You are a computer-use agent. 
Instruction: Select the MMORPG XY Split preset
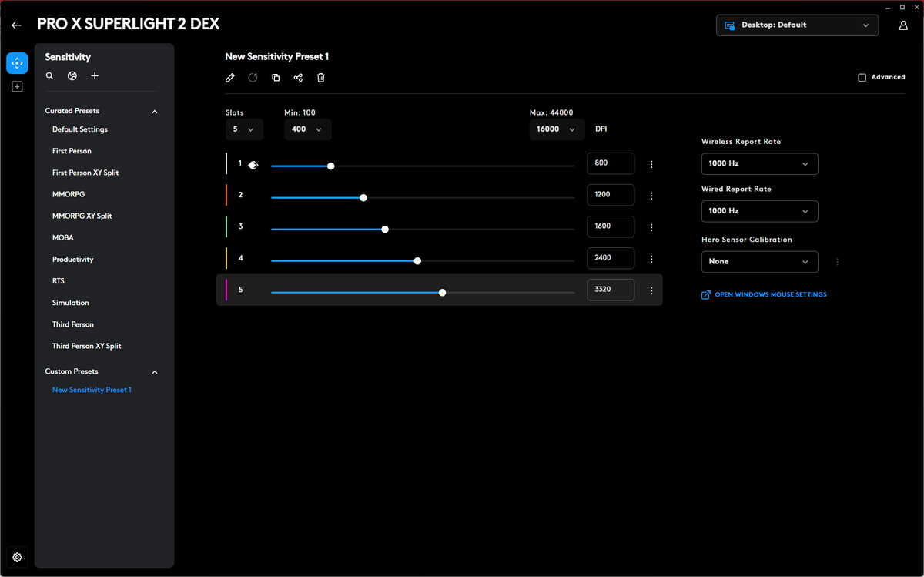coord(82,216)
